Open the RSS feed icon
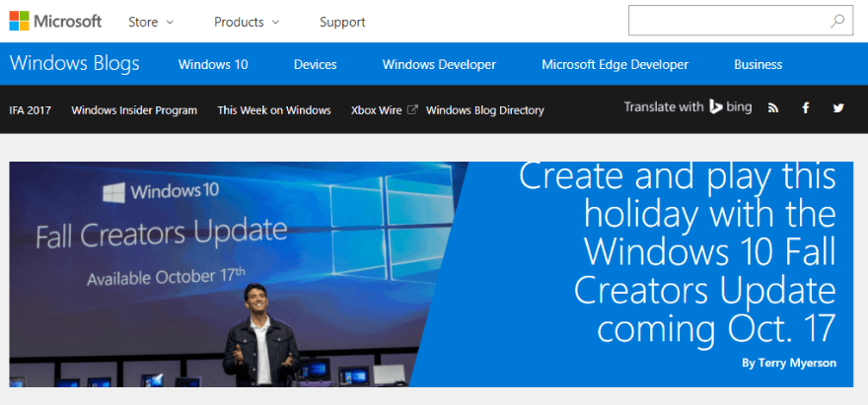The image size is (868, 405). (773, 108)
